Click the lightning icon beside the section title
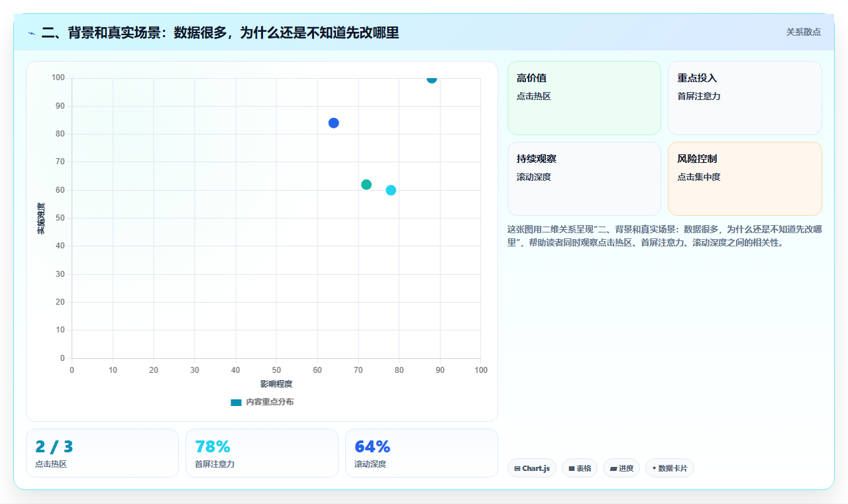 point(31,32)
